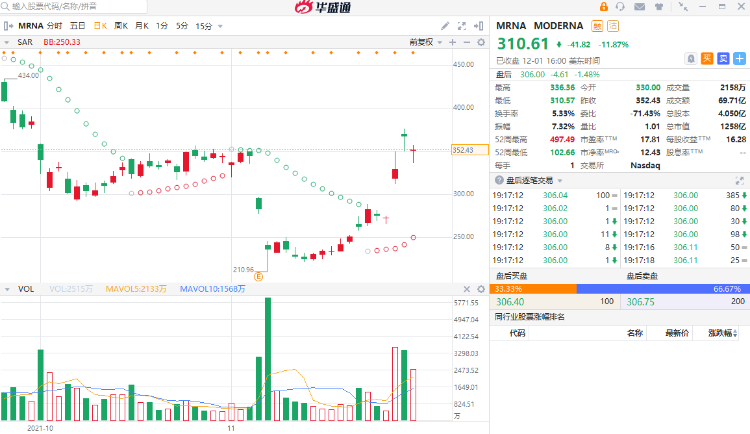The image size is (750, 434).
Task: Click the 沽 short-sell badge
Action: [x=613, y=26]
